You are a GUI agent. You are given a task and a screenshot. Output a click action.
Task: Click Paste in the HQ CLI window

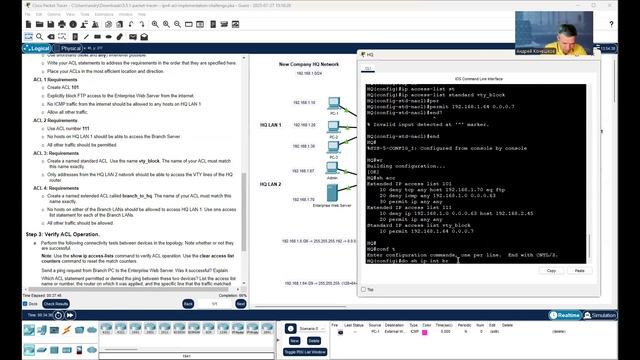tap(580, 271)
